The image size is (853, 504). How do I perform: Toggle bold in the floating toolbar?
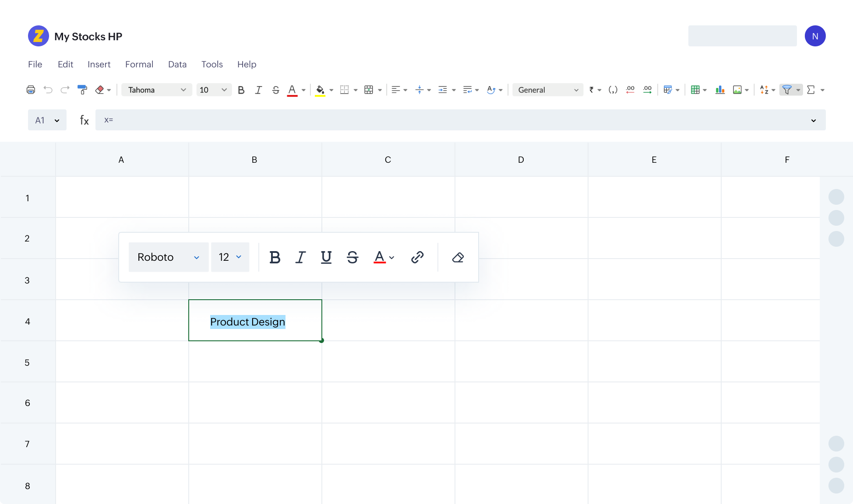click(275, 257)
